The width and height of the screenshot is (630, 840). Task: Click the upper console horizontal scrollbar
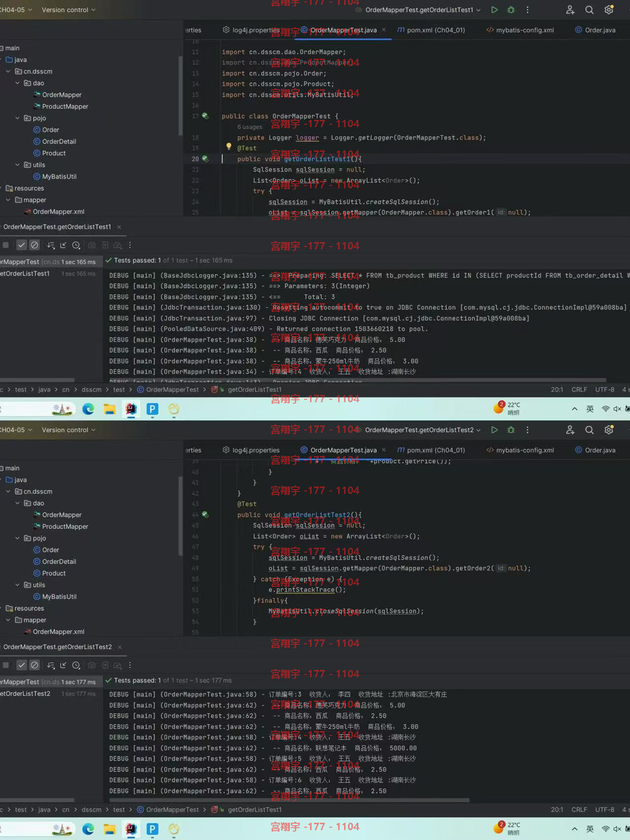click(357, 380)
